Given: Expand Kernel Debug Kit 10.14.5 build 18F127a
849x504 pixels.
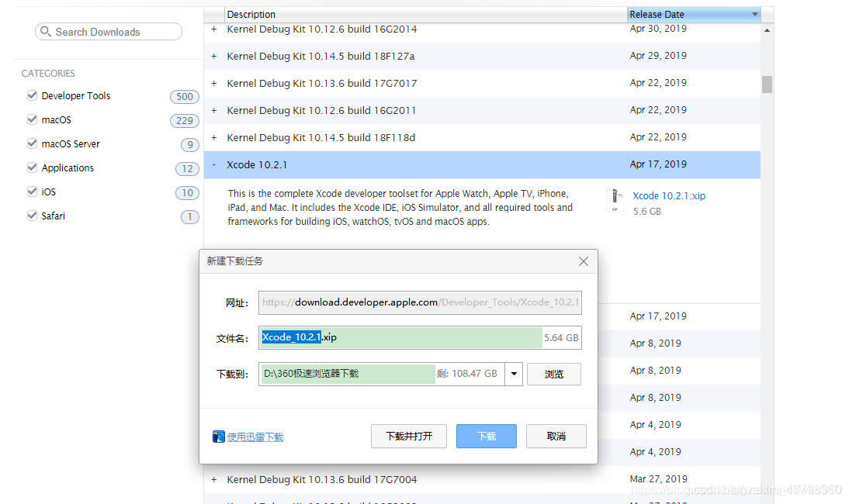Looking at the screenshot, I should [214, 57].
